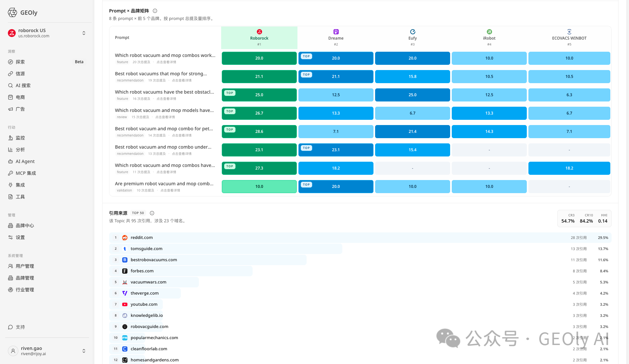Open the popularmechanics.com citation row
Screen dimensions: 629x364
tap(360, 338)
